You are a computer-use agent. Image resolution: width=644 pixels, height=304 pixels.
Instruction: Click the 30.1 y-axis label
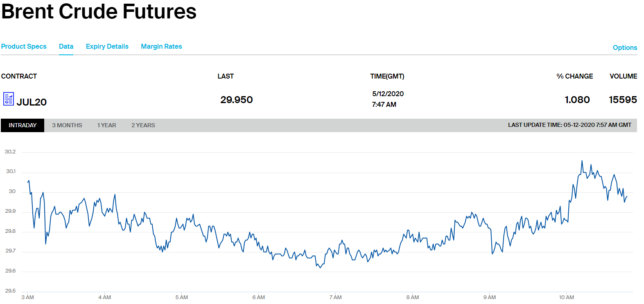(x=11, y=171)
